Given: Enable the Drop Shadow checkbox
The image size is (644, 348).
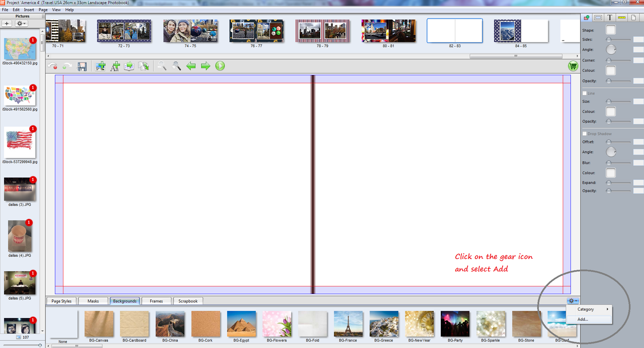Looking at the screenshot, I should (585, 134).
